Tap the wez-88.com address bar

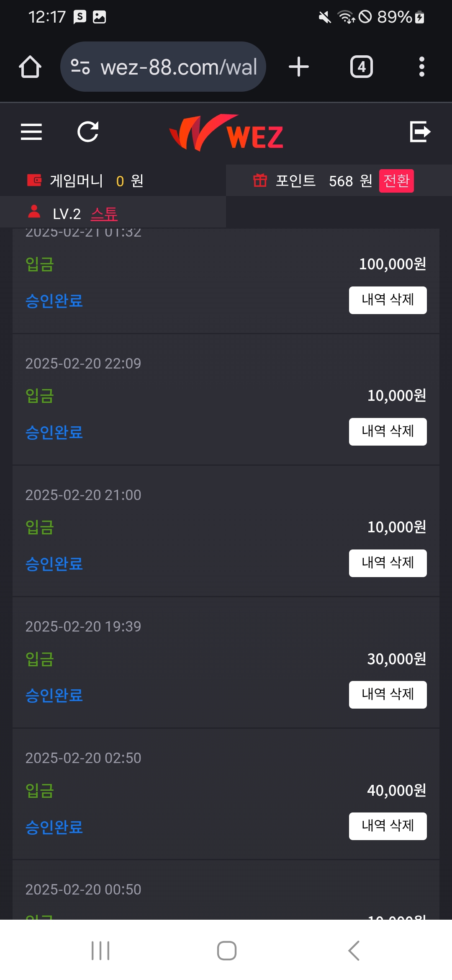[x=179, y=67]
